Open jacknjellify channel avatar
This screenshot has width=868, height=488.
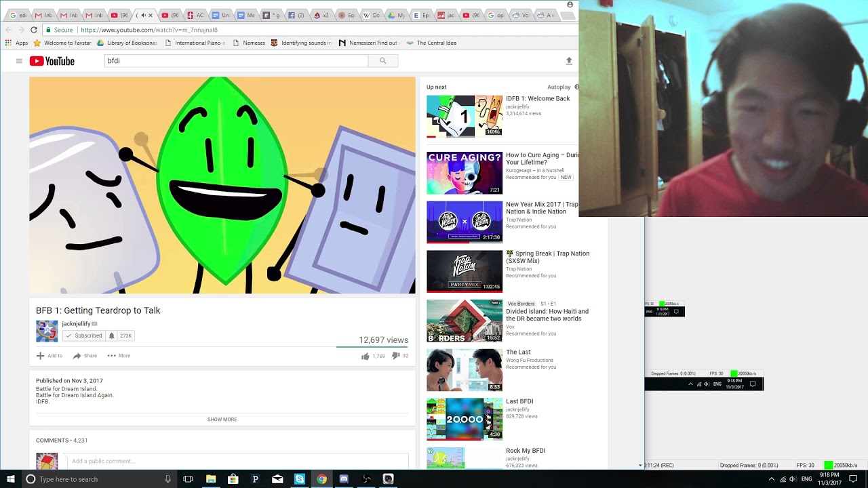point(47,331)
